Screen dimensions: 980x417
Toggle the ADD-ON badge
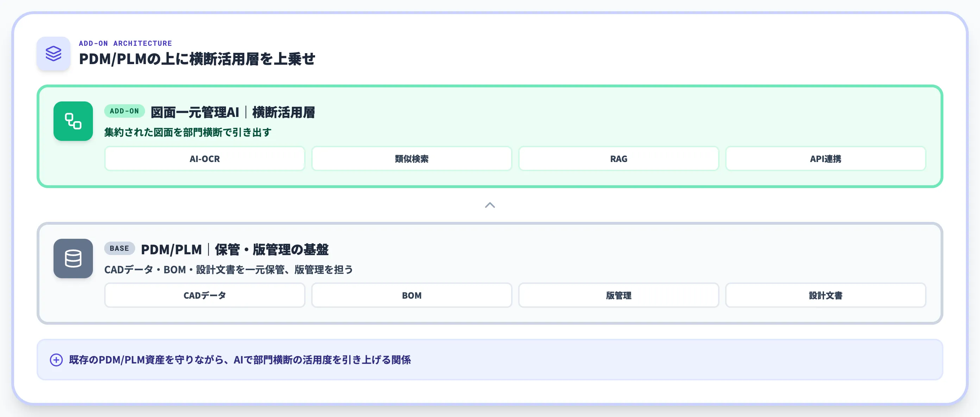(124, 111)
